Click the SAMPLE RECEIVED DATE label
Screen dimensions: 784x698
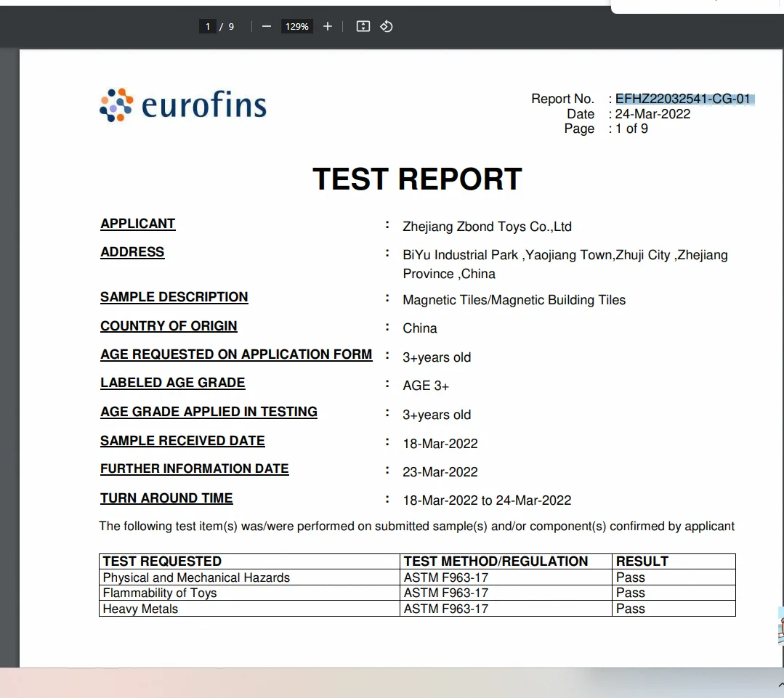[x=182, y=441]
